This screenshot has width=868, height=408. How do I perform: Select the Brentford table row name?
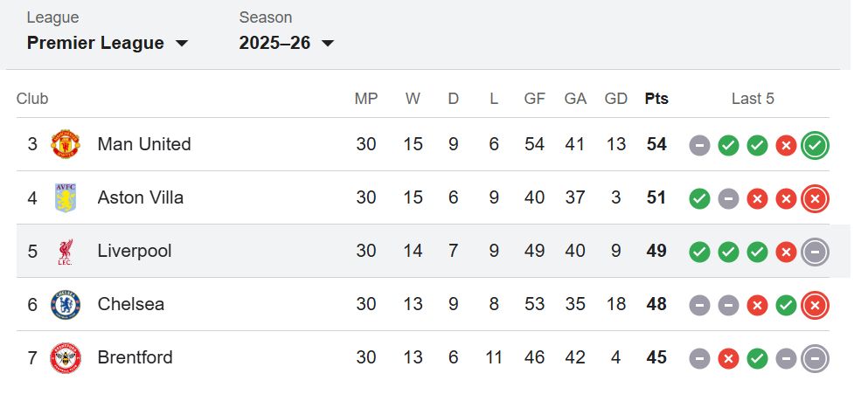(x=135, y=357)
